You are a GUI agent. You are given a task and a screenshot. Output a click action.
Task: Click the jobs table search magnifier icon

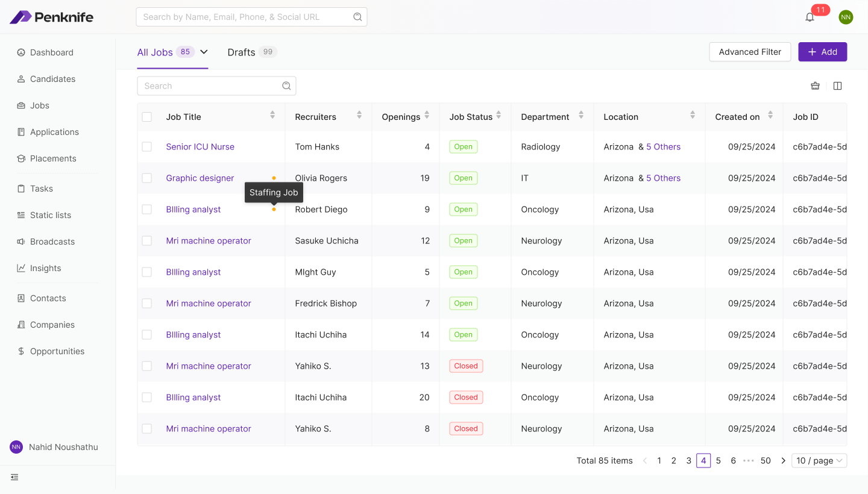pyautogui.click(x=286, y=86)
